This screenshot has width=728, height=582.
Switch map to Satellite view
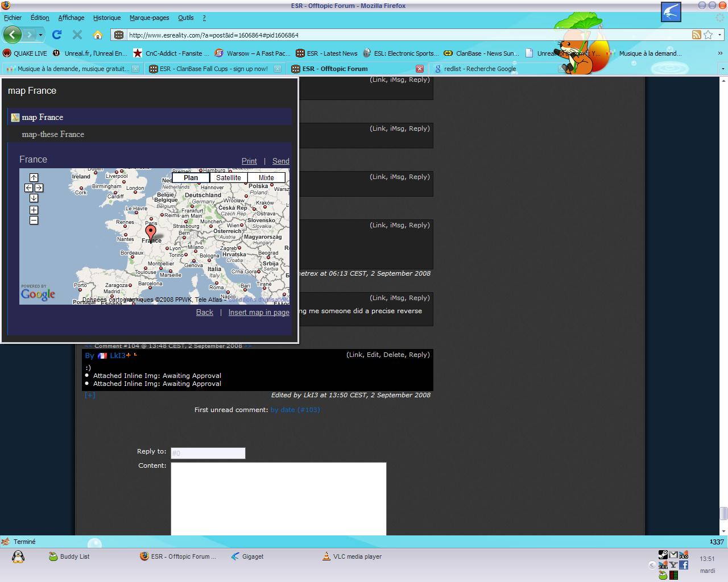point(228,178)
